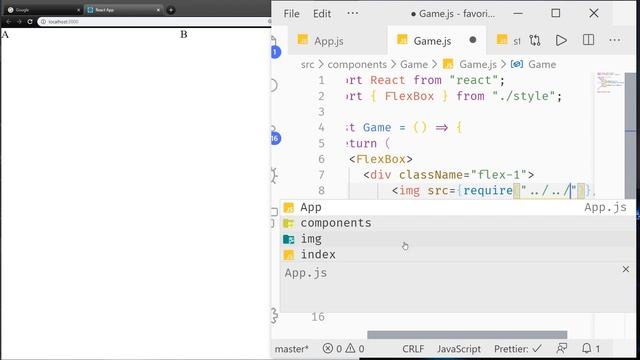Screen dimensions: 640x360
Task: Click the unsaved dot on Game.js tab
Action: (473, 40)
